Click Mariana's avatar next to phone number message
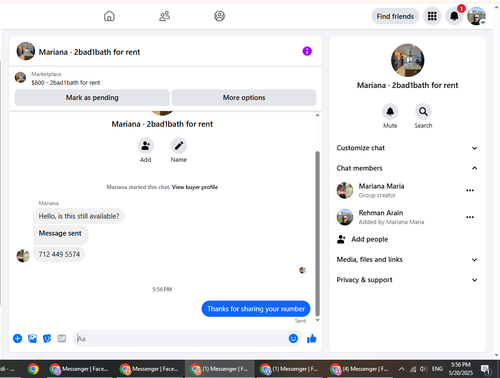The height and width of the screenshot is (378, 500). pos(23,256)
